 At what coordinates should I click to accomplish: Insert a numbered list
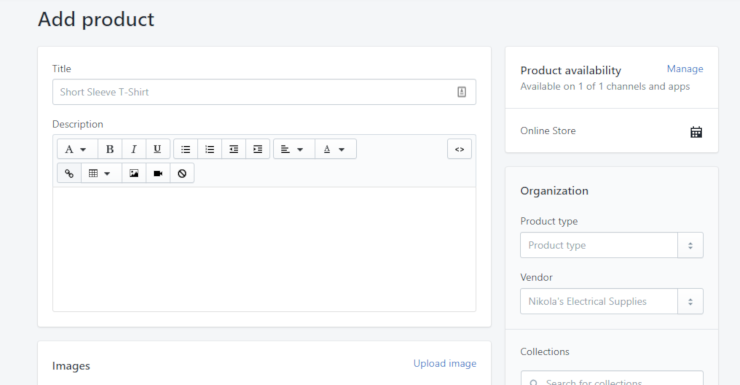tap(210, 149)
